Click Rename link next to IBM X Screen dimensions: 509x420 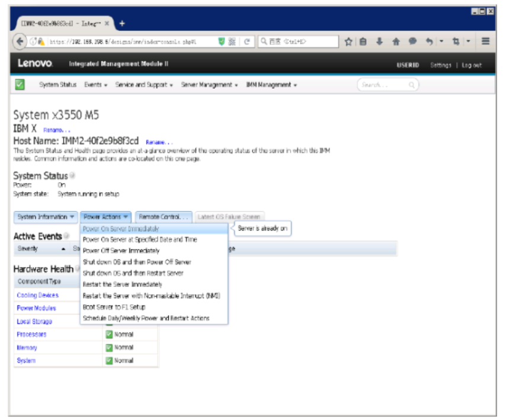(57, 130)
